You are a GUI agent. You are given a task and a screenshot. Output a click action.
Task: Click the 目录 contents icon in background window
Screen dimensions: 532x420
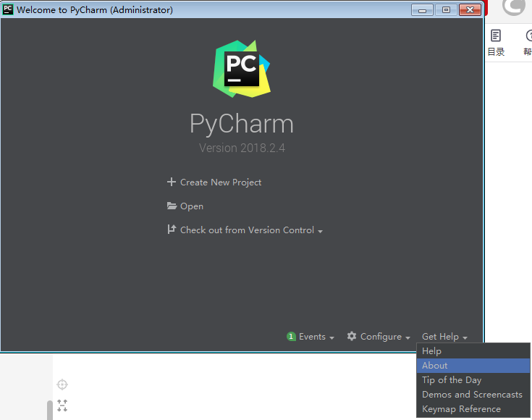coord(496,35)
